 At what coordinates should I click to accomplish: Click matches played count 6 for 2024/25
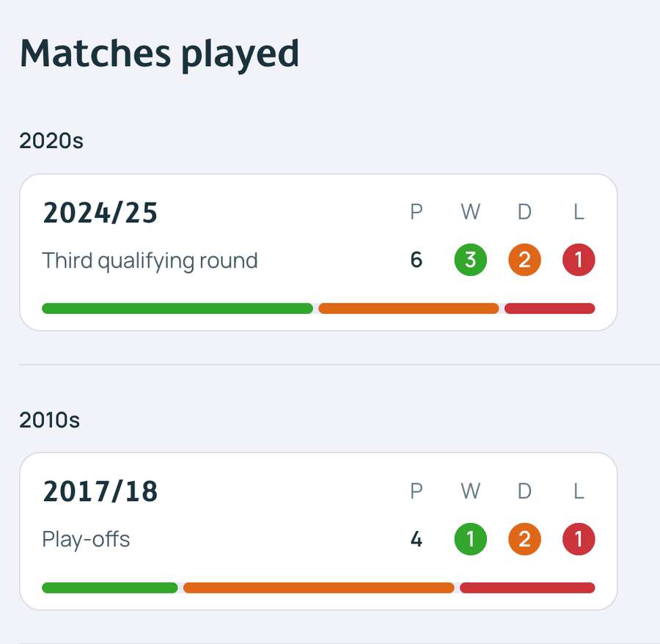click(x=417, y=260)
